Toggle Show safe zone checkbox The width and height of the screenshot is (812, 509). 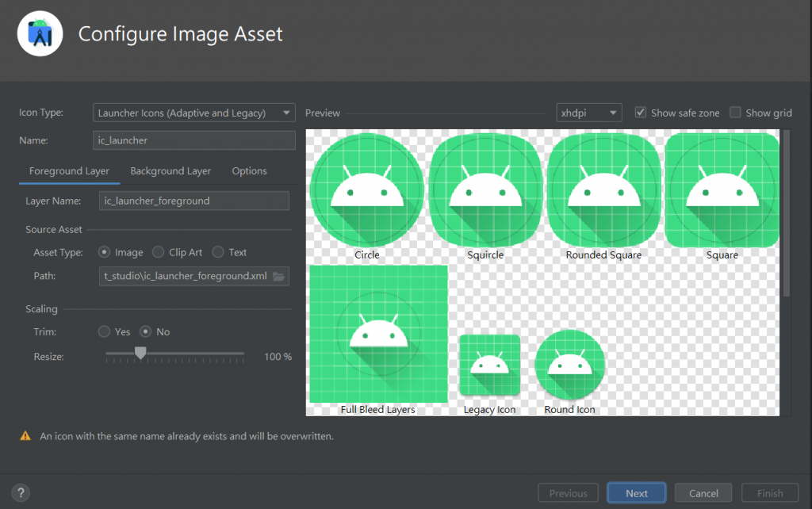coord(641,113)
